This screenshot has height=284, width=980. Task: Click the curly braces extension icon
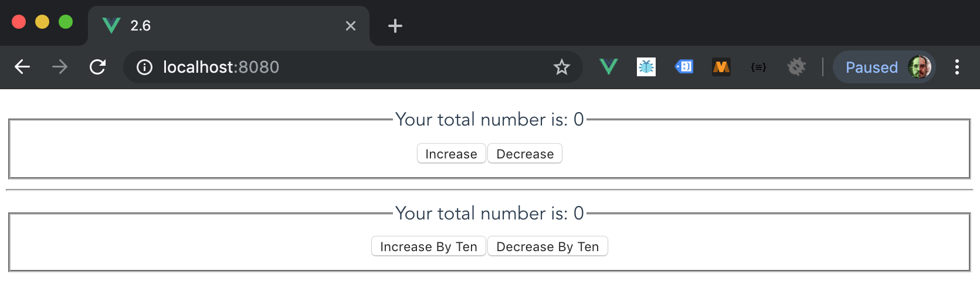[759, 67]
